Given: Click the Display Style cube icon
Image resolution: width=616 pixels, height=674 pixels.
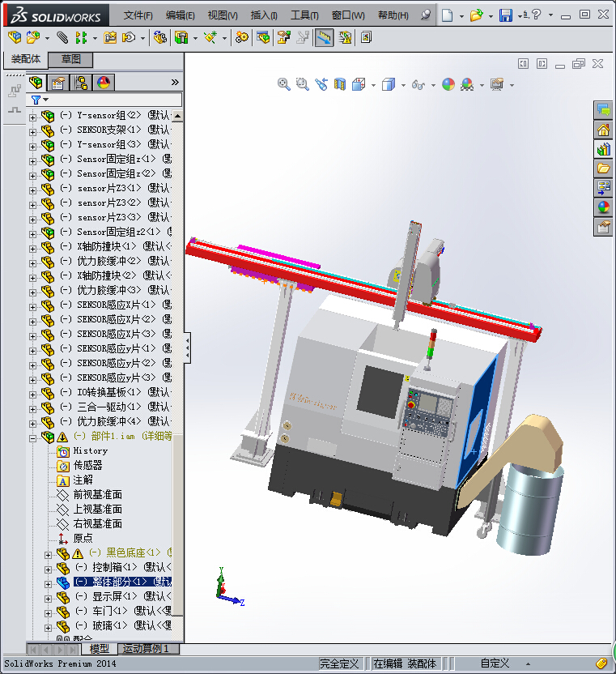Looking at the screenshot, I should click(389, 84).
